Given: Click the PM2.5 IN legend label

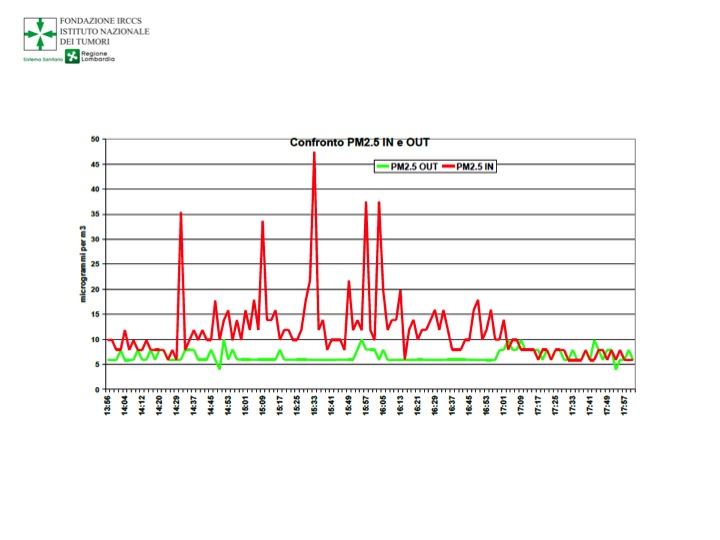Looking at the screenshot, I should (x=475, y=167).
